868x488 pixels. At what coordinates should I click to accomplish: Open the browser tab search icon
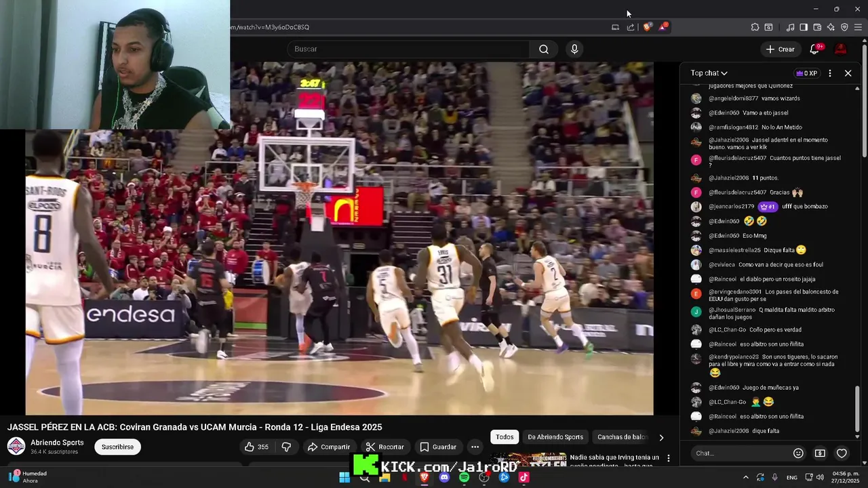768,27
